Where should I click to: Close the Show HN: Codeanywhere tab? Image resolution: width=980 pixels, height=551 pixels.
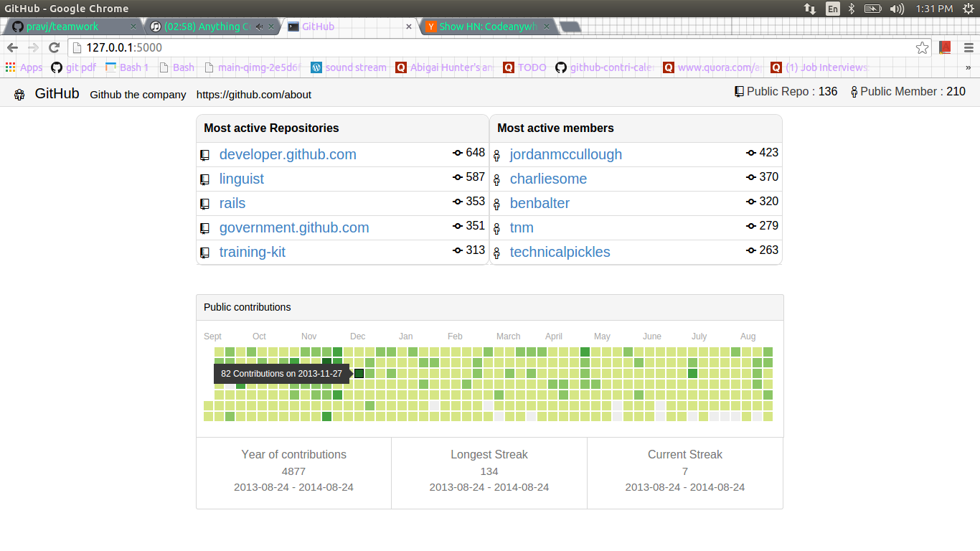pyautogui.click(x=546, y=27)
